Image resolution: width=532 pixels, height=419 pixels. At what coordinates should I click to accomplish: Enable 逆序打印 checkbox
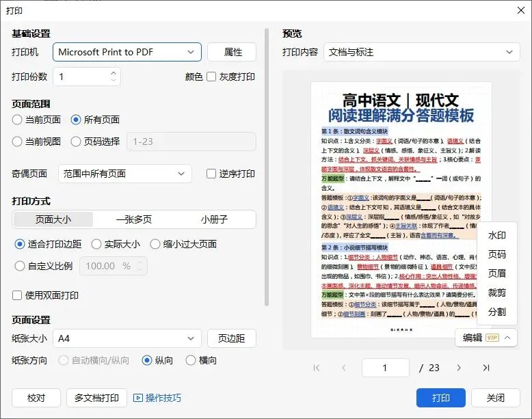(x=211, y=174)
